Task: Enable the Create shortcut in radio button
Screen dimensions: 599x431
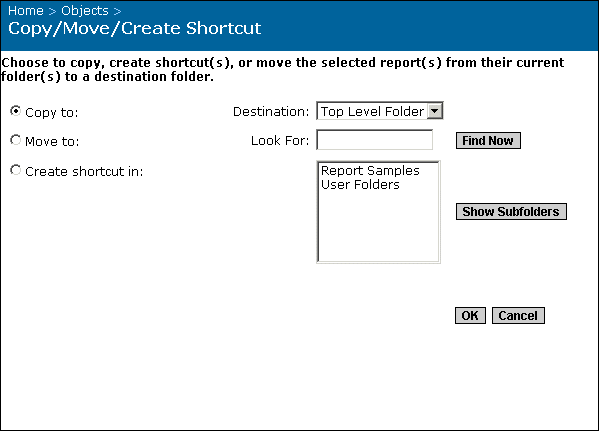Action: click(x=16, y=170)
